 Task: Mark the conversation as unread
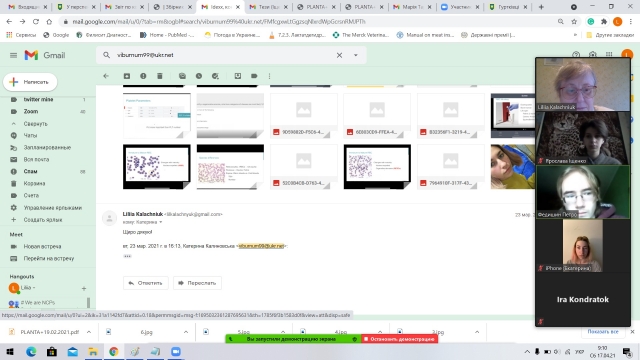pos(182,76)
